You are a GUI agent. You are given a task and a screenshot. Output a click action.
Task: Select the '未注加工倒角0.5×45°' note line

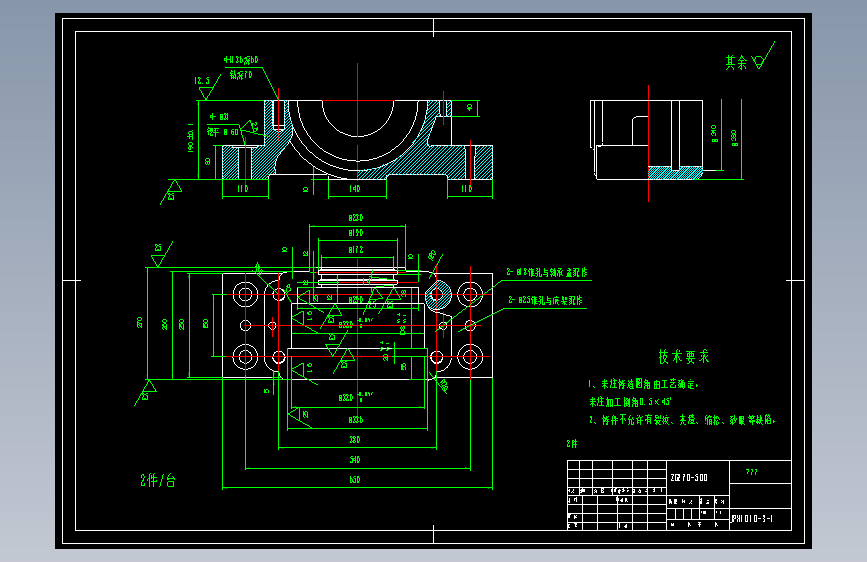(x=630, y=402)
